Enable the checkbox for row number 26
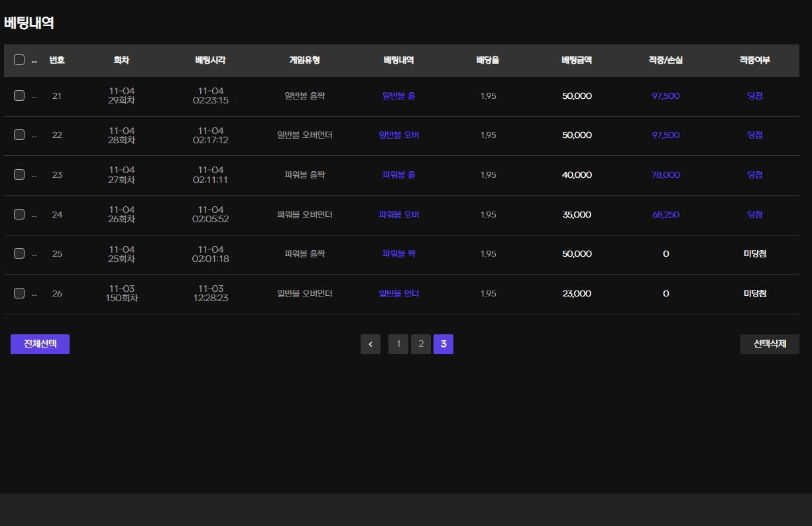The image size is (812, 526). click(19, 293)
